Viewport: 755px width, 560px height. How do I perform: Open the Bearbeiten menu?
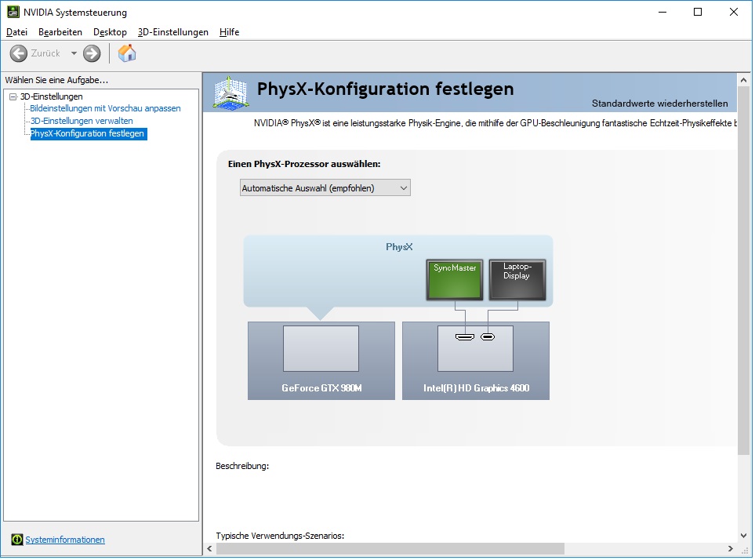click(x=60, y=32)
